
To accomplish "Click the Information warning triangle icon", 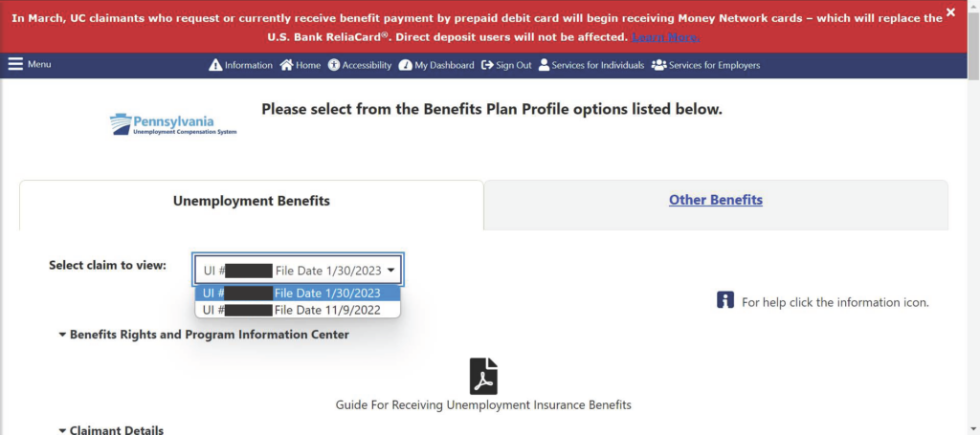I will click(215, 66).
